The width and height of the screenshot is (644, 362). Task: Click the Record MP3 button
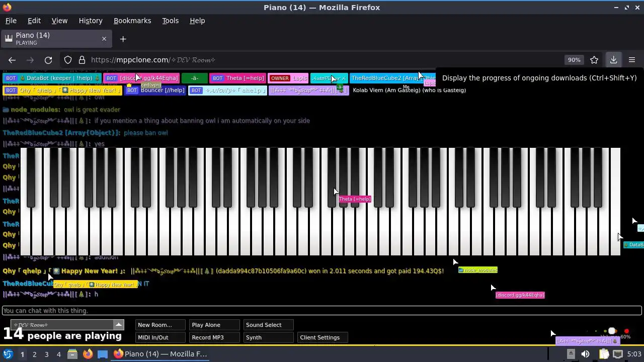(x=214, y=337)
